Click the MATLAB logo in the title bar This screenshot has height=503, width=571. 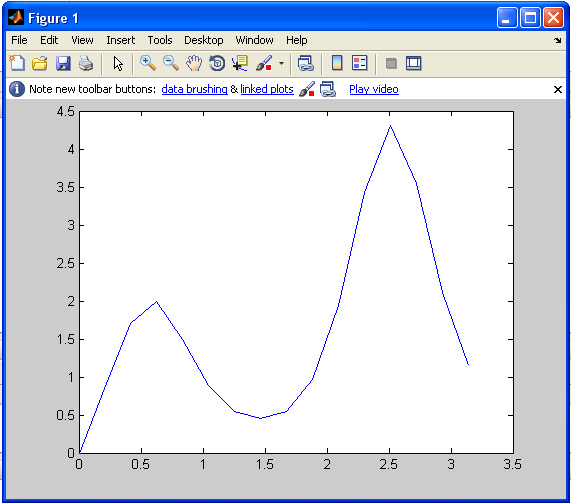(x=16, y=18)
